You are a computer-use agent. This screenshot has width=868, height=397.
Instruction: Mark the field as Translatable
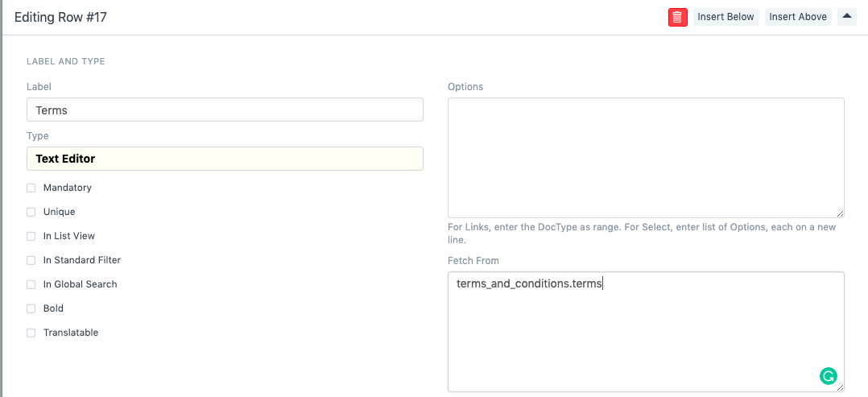31,333
